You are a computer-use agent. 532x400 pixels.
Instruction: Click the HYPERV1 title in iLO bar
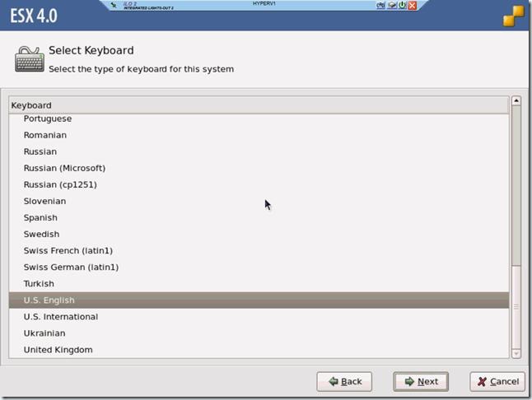coord(264,3)
